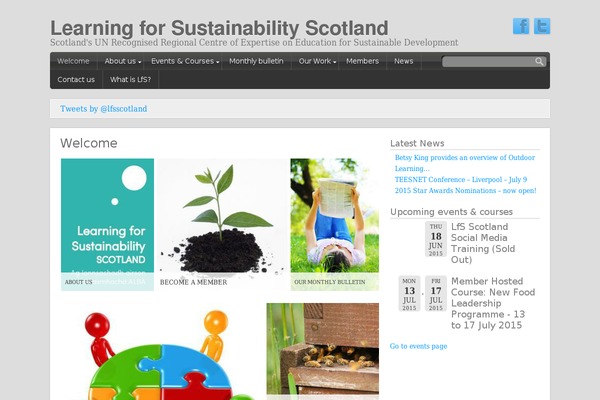Open the Monthly bulletin menu item
600x400 pixels.
[x=256, y=61]
